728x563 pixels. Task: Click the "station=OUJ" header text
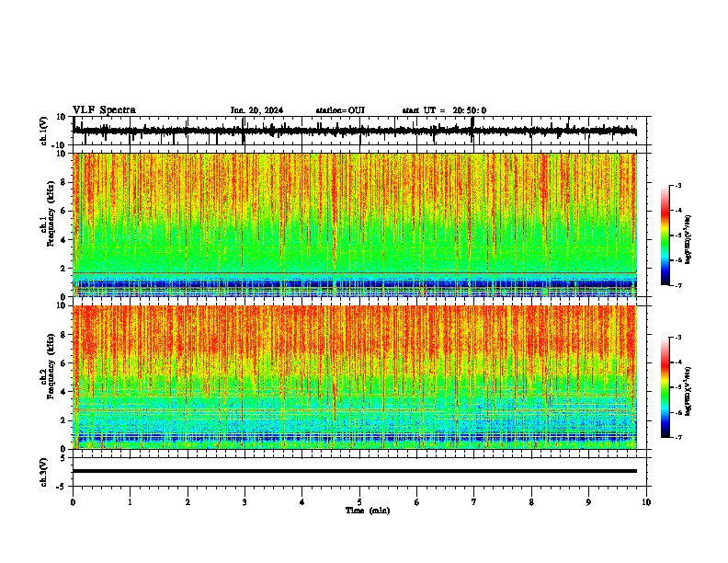click(x=340, y=110)
